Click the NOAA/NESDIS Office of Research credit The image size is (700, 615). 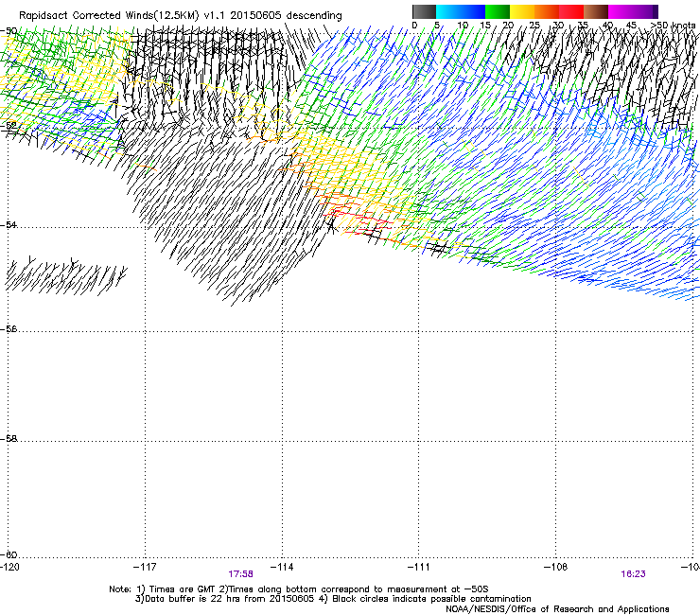557,609
